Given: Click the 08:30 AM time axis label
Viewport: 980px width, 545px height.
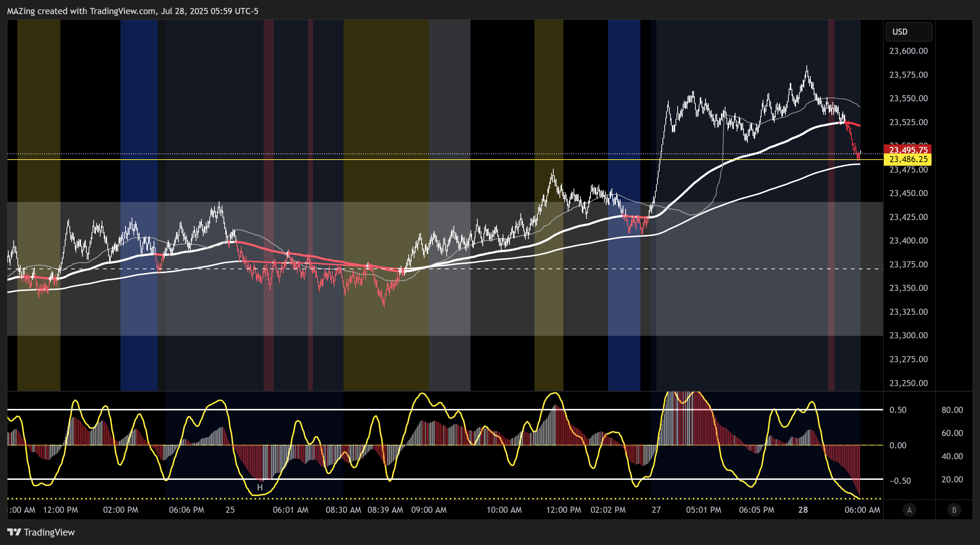Looking at the screenshot, I should point(343,510).
